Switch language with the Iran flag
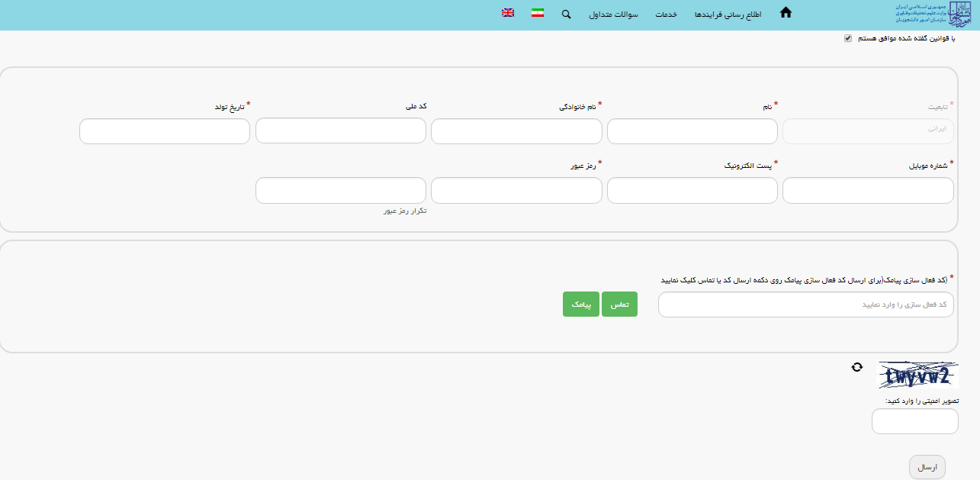The height and width of the screenshot is (480, 980). pyautogui.click(x=538, y=13)
